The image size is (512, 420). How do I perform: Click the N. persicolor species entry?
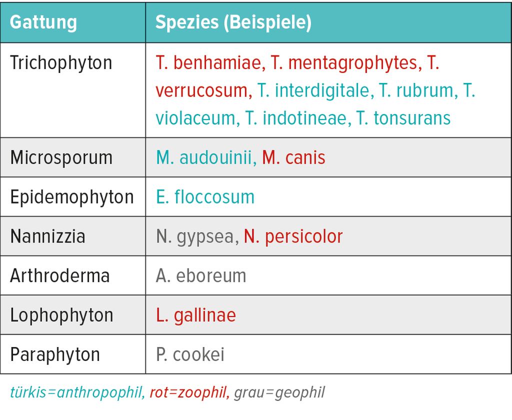point(293,236)
